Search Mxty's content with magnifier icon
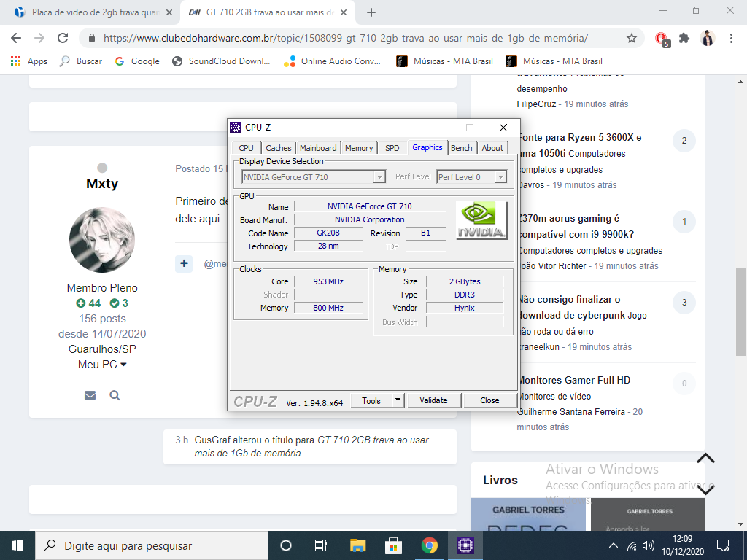This screenshot has width=747, height=560. click(115, 395)
